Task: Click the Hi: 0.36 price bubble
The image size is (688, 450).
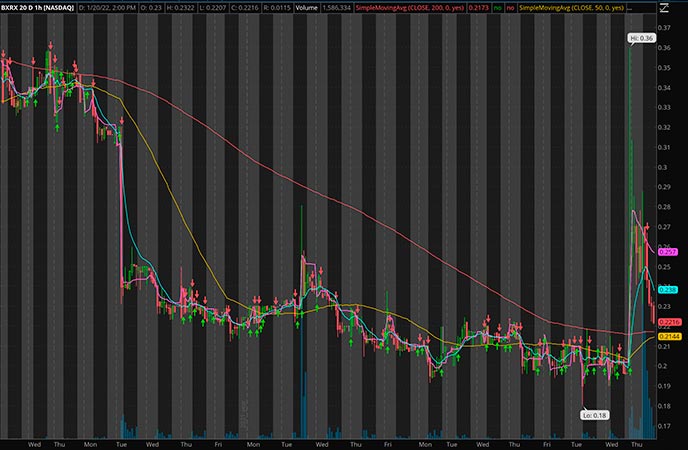Action: [x=641, y=38]
